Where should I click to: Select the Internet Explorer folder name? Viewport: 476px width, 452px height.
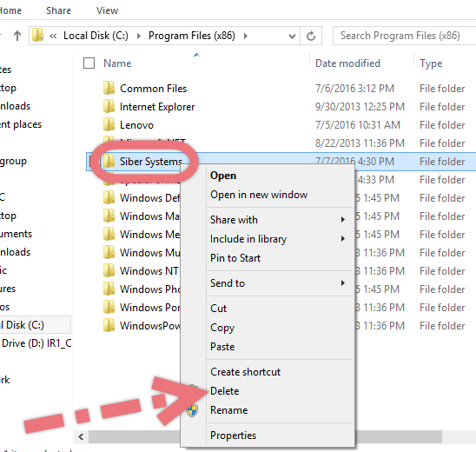tap(157, 107)
